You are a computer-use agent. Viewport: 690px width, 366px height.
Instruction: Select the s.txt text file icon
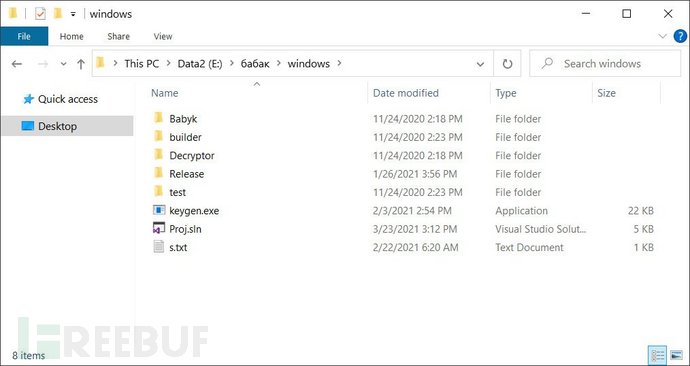tap(158, 247)
